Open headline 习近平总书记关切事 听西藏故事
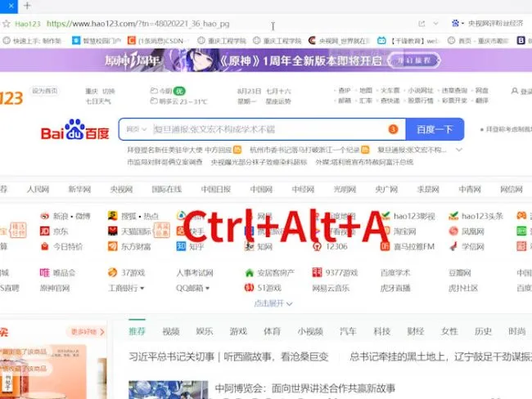Image resolution: width=532 pixels, height=399 pixels. point(228,357)
